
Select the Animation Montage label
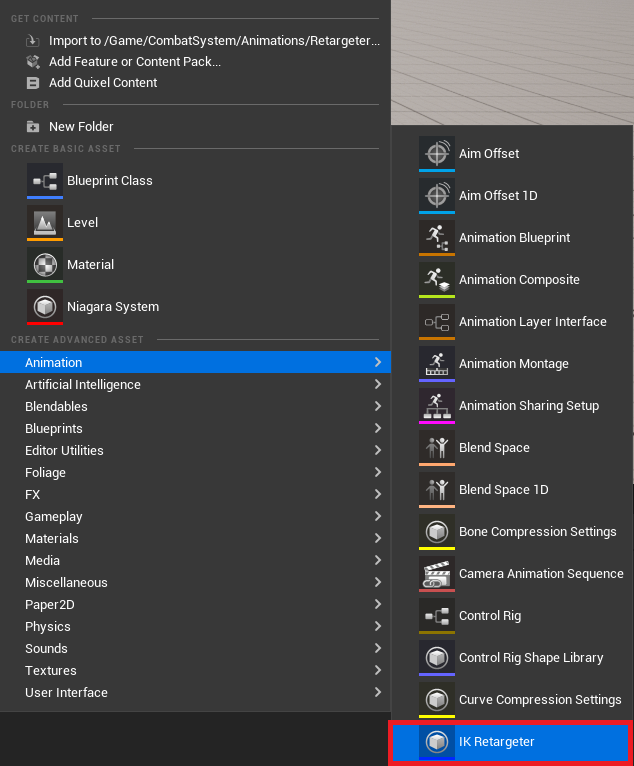click(514, 364)
